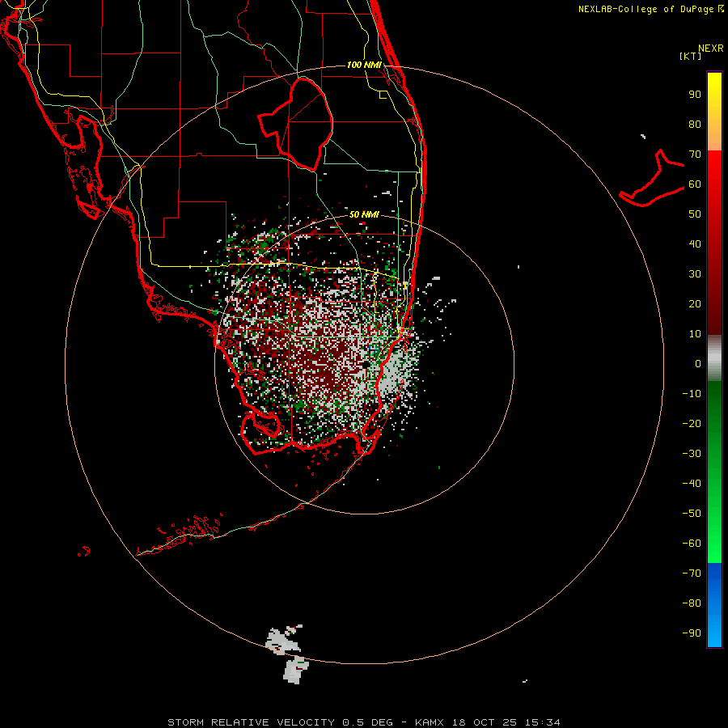Click the 0 value on the velocity scale

(x=698, y=363)
